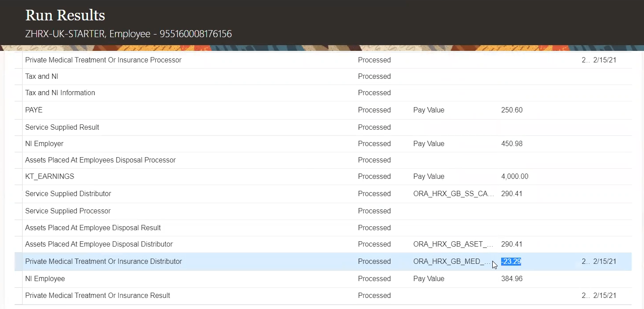
Task: Click the 450.98 NI Employer value
Action: click(512, 144)
